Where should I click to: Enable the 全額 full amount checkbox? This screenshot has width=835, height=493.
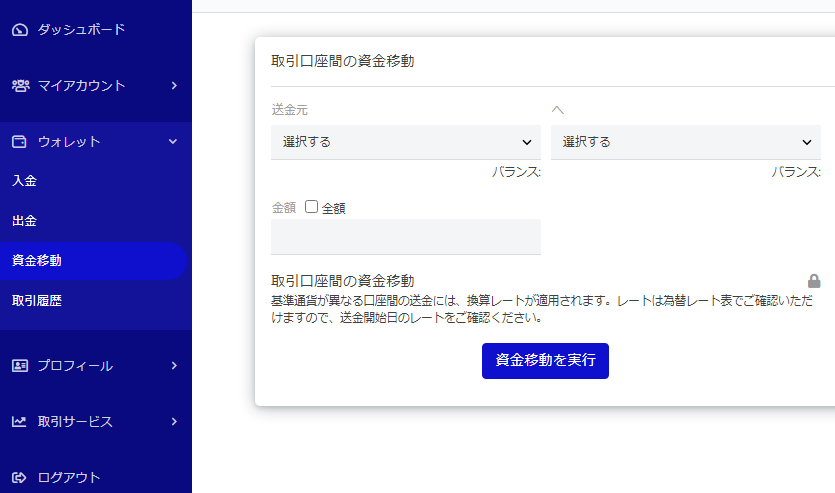[311, 207]
